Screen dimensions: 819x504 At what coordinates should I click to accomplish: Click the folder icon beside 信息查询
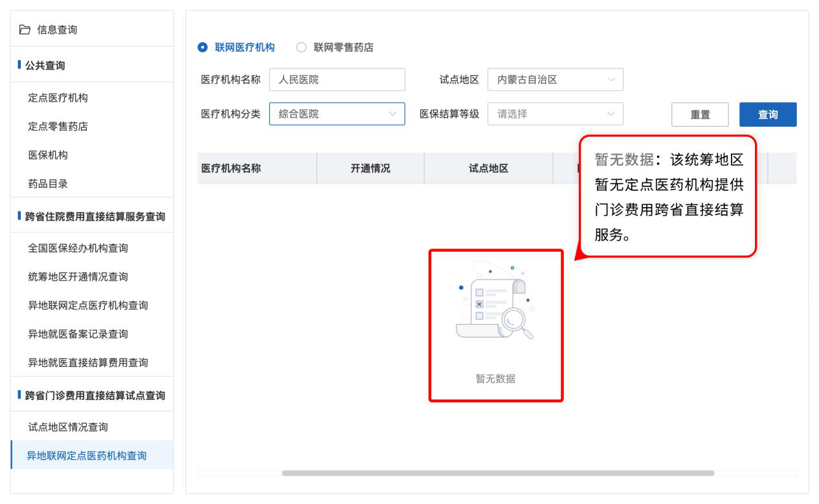pos(25,30)
